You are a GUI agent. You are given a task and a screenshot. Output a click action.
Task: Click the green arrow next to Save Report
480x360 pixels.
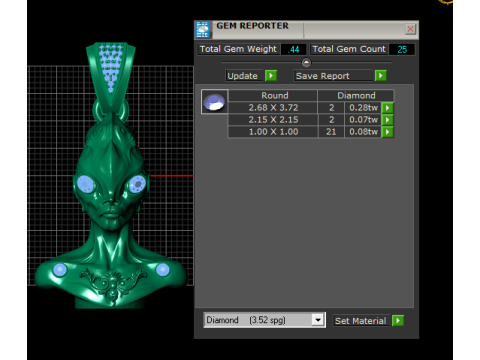click(380, 76)
